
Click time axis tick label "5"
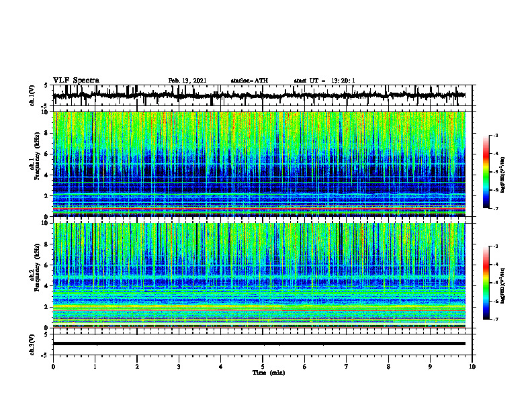(263, 367)
